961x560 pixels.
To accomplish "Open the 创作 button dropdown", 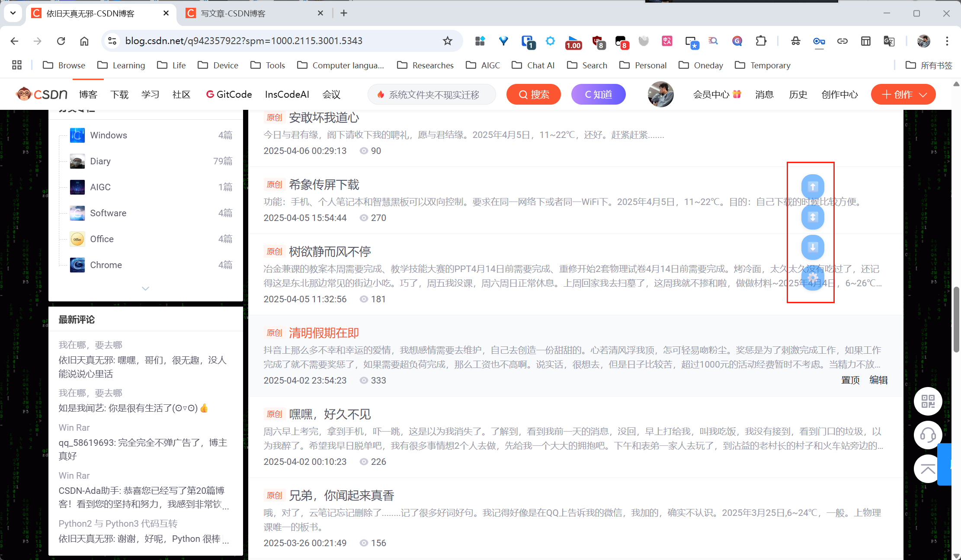I will tap(923, 94).
